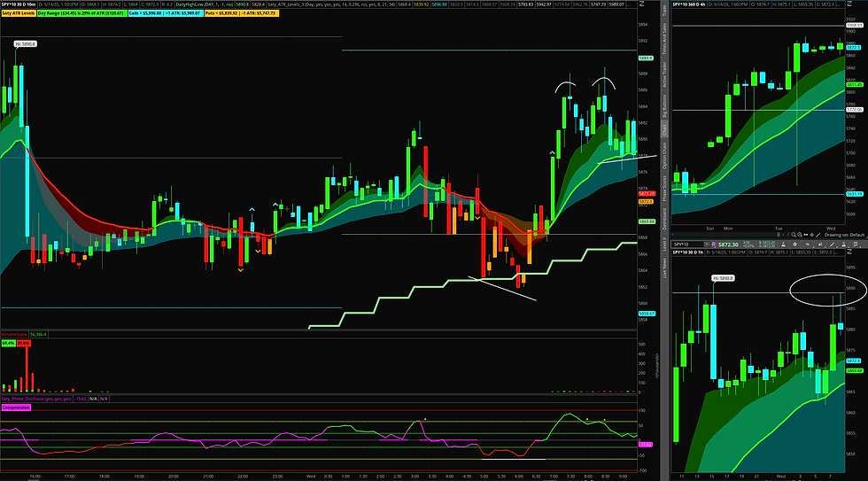The height and width of the screenshot is (481, 868).
Task: Open the Trade side tab
Action: point(664,10)
